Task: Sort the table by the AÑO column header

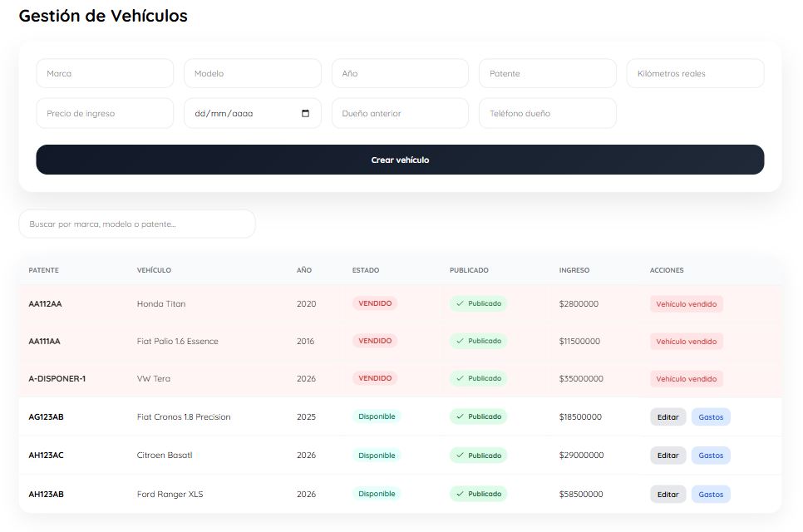Action: [304, 270]
